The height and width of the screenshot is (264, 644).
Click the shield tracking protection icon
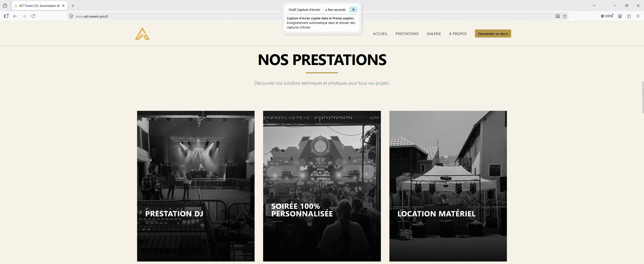[x=71, y=16]
